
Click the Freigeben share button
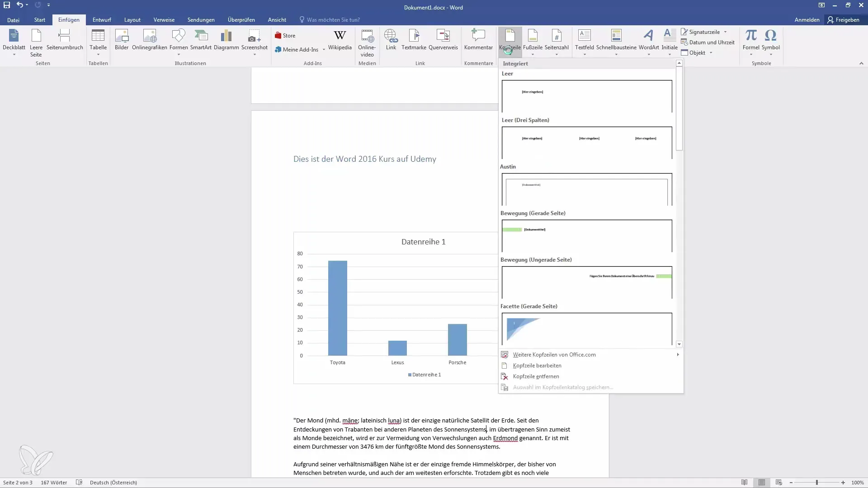click(x=844, y=20)
